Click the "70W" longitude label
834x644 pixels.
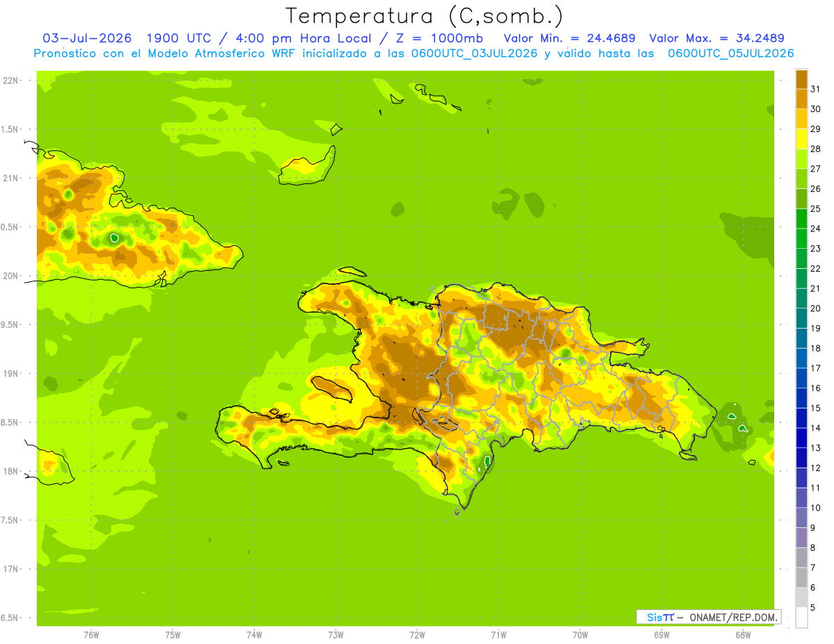[580, 635]
